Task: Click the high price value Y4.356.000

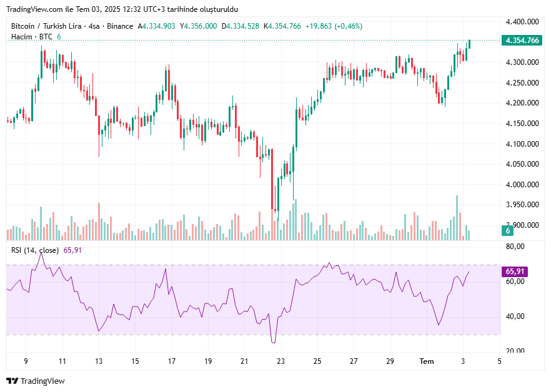Action: pyautogui.click(x=199, y=26)
